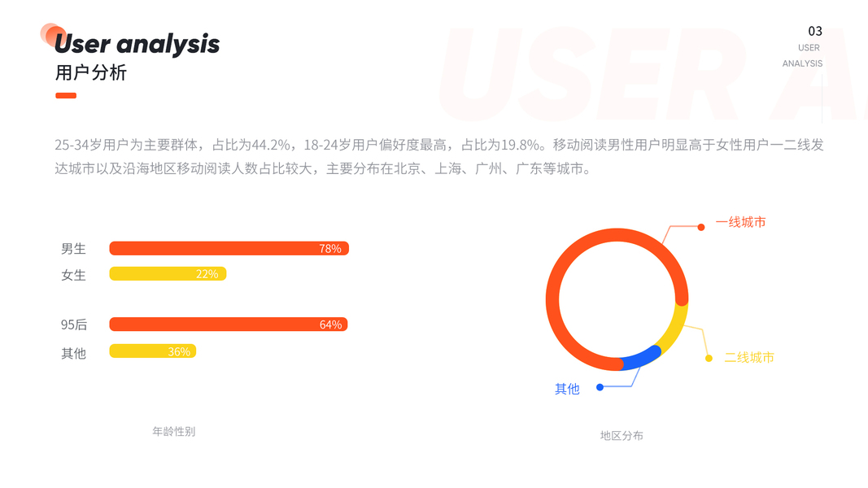Image resolution: width=868 pixels, height=488 pixels.
Task: Click the orange dot next to 一线城市
Action: (701, 227)
